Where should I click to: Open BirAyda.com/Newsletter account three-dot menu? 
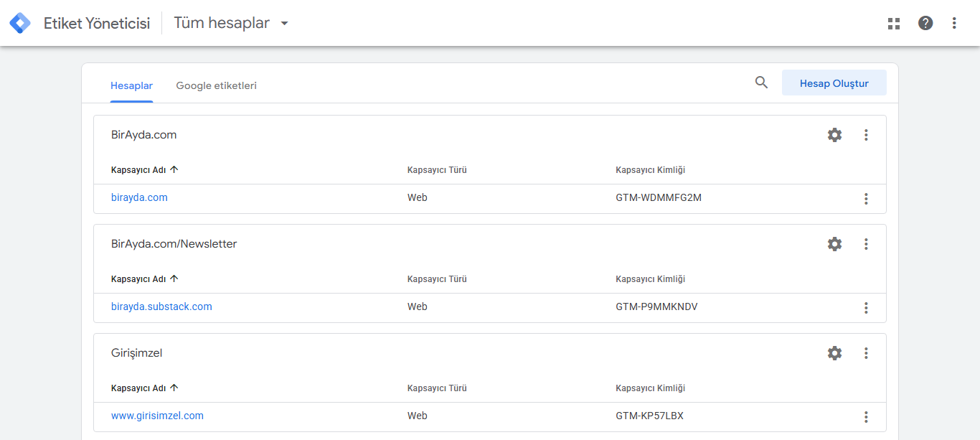866,244
